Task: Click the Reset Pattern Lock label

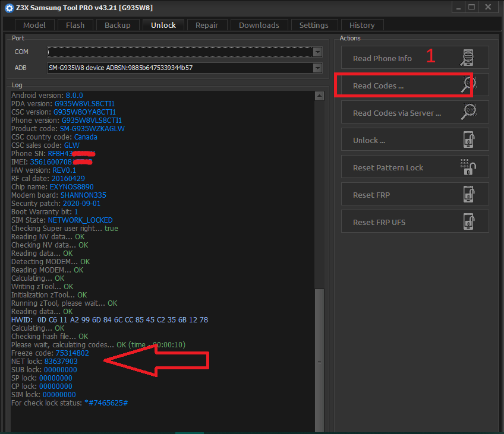Action: pyautogui.click(x=388, y=167)
